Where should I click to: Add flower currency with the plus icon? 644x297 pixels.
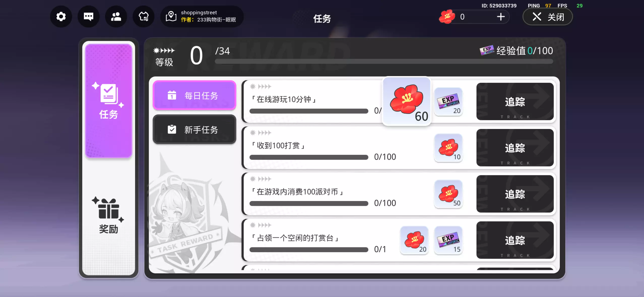[x=501, y=17]
